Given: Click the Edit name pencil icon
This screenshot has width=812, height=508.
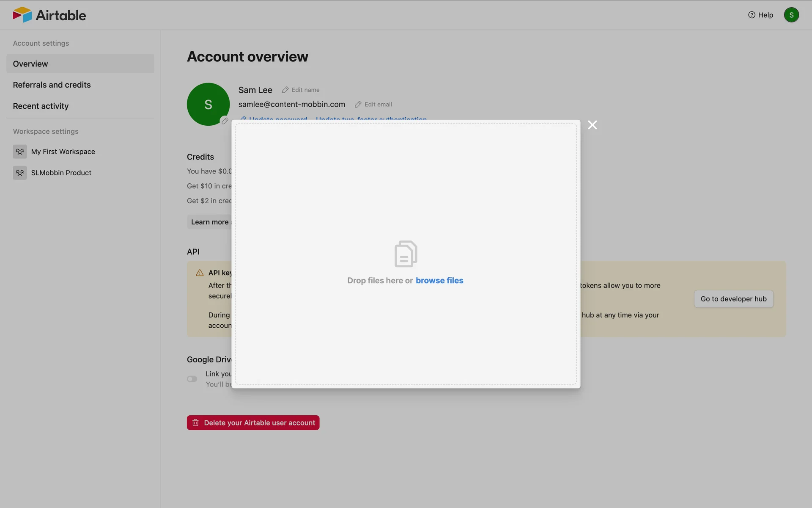Looking at the screenshot, I should tap(285, 90).
